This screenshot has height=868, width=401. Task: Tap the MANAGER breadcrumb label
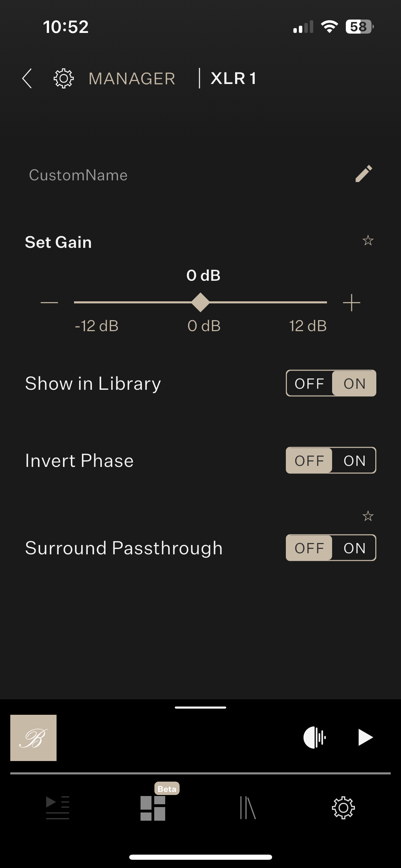(x=132, y=79)
